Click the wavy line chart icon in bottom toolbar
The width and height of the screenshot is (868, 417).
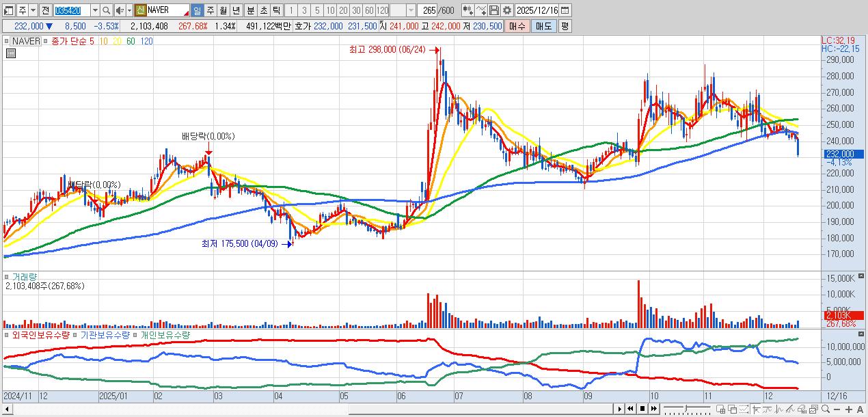pyautogui.click(x=767, y=409)
